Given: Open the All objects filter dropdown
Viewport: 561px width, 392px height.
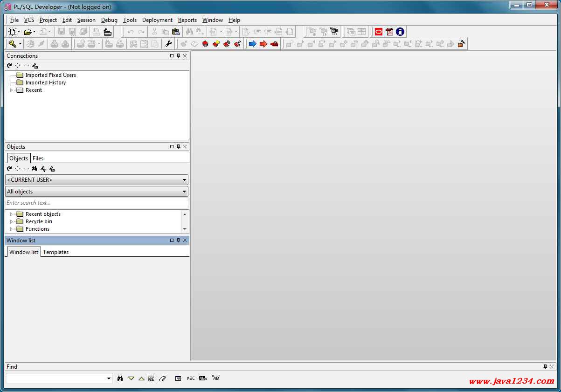Looking at the screenshot, I should coord(185,192).
